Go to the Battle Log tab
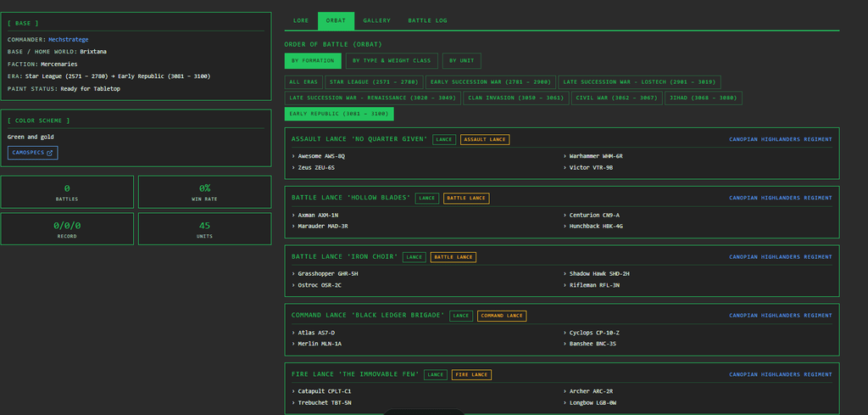 pyautogui.click(x=427, y=20)
